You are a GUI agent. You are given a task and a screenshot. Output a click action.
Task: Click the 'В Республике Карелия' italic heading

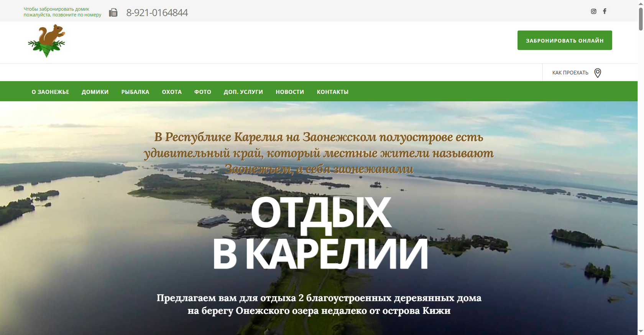tap(319, 153)
